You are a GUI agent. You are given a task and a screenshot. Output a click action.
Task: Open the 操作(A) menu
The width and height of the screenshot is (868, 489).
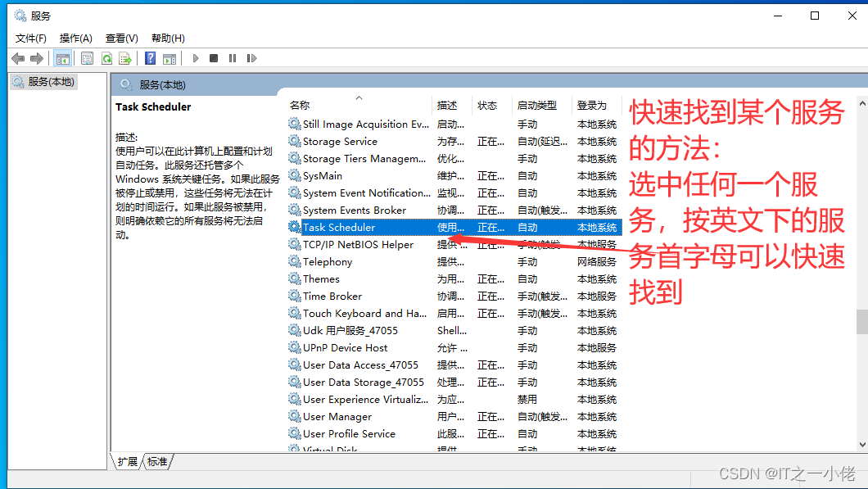[76, 38]
